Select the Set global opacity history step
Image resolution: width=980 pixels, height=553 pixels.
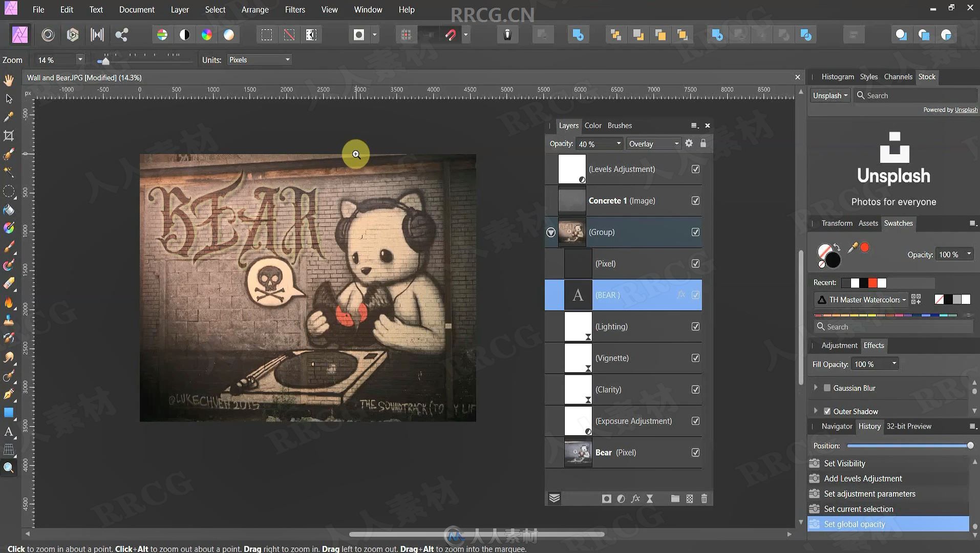(888, 524)
